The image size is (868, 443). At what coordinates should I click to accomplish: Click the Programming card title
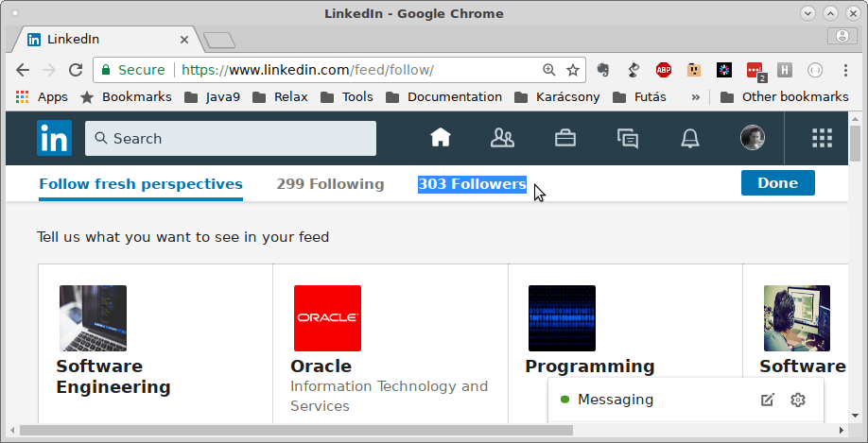tap(590, 366)
